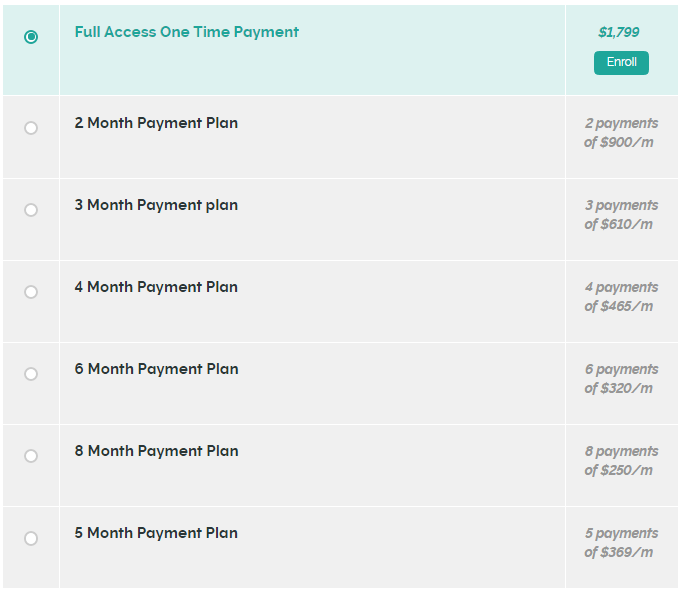The height and width of the screenshot is (596, 684).
Task: Click the $1,799 price text
Action: 619,33
